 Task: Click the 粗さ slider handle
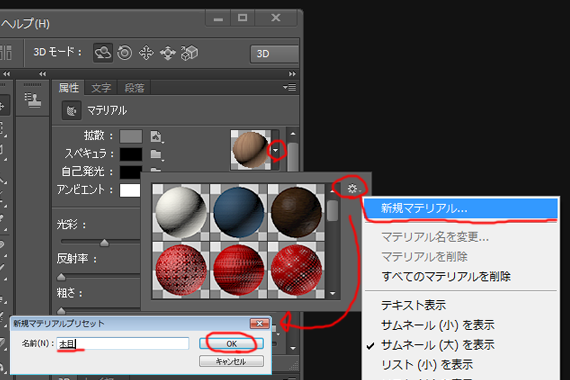(61, 311)
